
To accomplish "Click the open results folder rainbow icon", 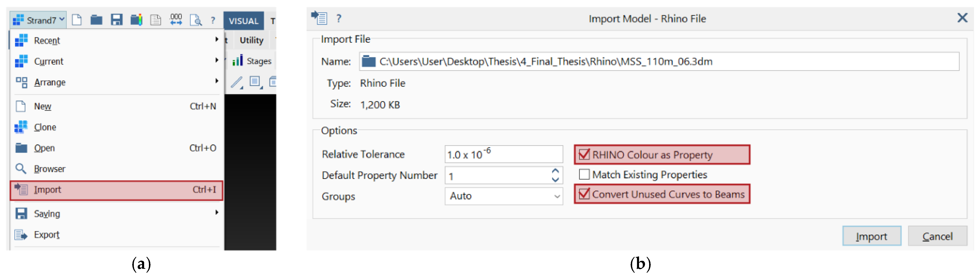I will coord(136,20).
